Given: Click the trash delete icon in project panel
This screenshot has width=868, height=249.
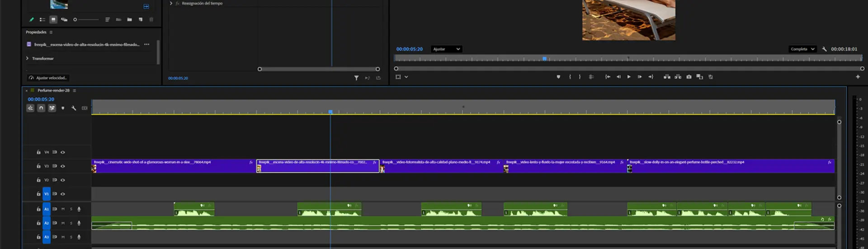Looking at the screenshot, I should 151,19.
